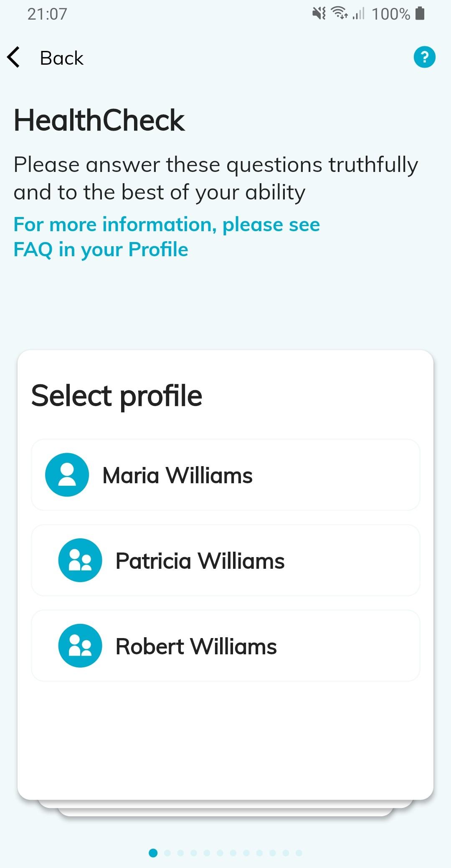Tap the last page indicator dot
451x868 pixels.
point(299,853)
